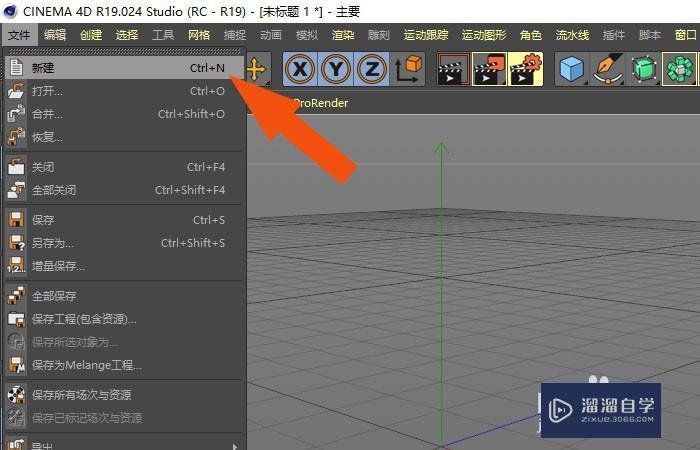Choose 增量保存... in the file menu
This screenshot has height=450, width=700.
(125, 266)
